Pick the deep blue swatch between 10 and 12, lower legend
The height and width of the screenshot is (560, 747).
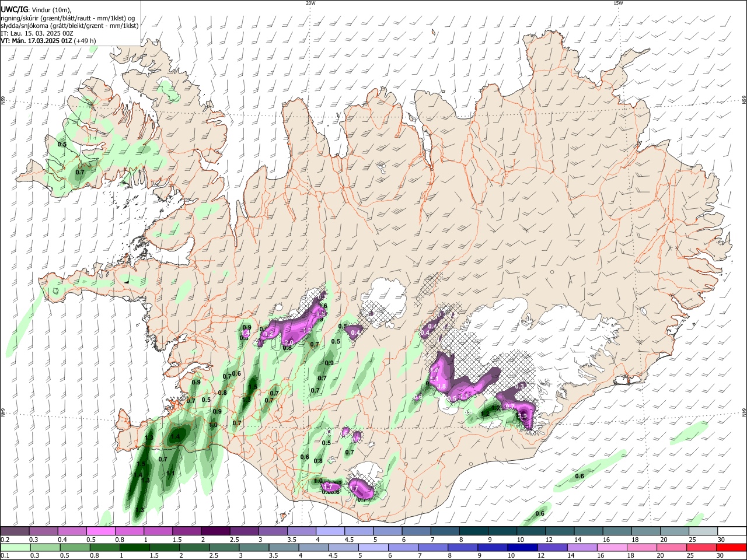tap(523, 547)
